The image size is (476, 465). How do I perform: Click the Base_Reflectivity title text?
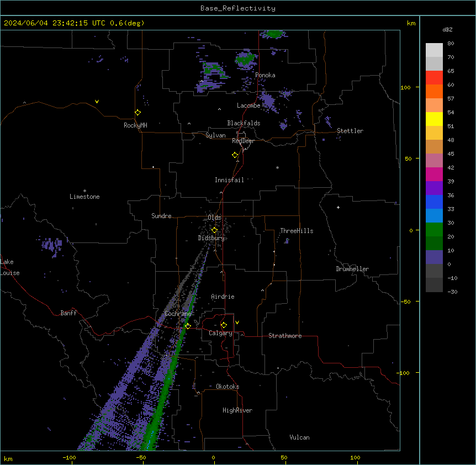(238, 8)
